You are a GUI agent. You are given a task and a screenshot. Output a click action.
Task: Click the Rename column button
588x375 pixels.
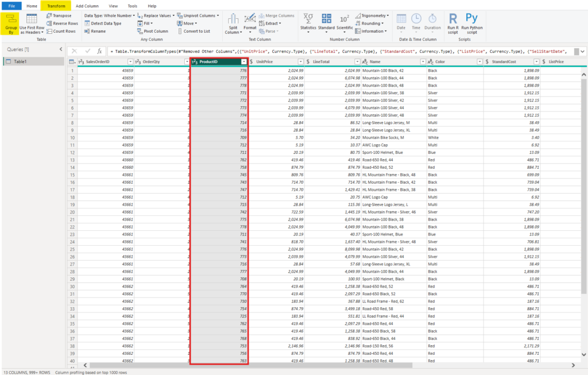click(95, 31)
